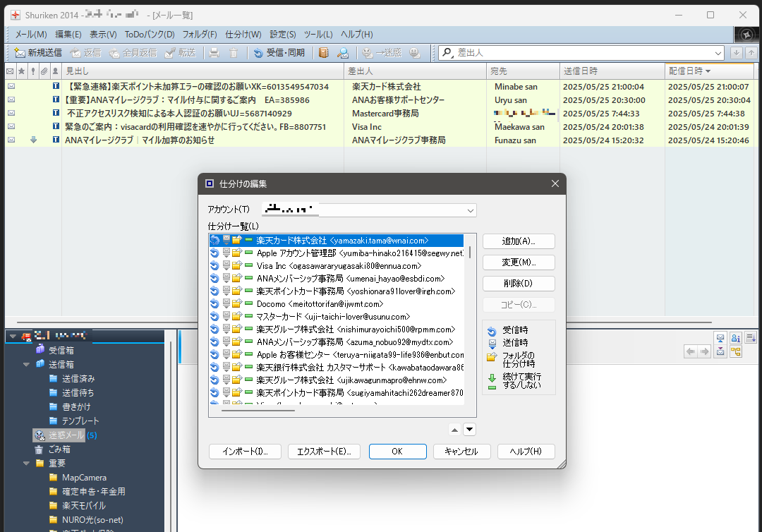This screenshot has width=762, height=532.
Task: Click the キャンセル button
Action: 461,452
